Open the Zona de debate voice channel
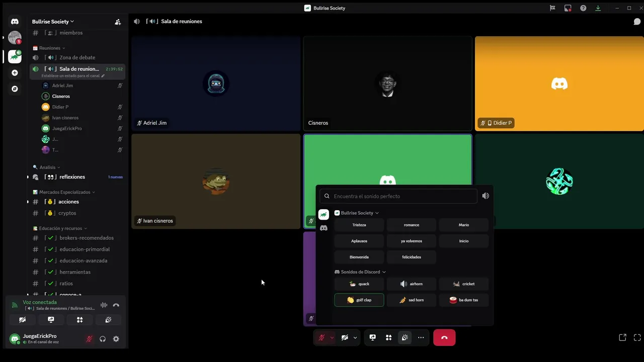 (x=77, y=57)
